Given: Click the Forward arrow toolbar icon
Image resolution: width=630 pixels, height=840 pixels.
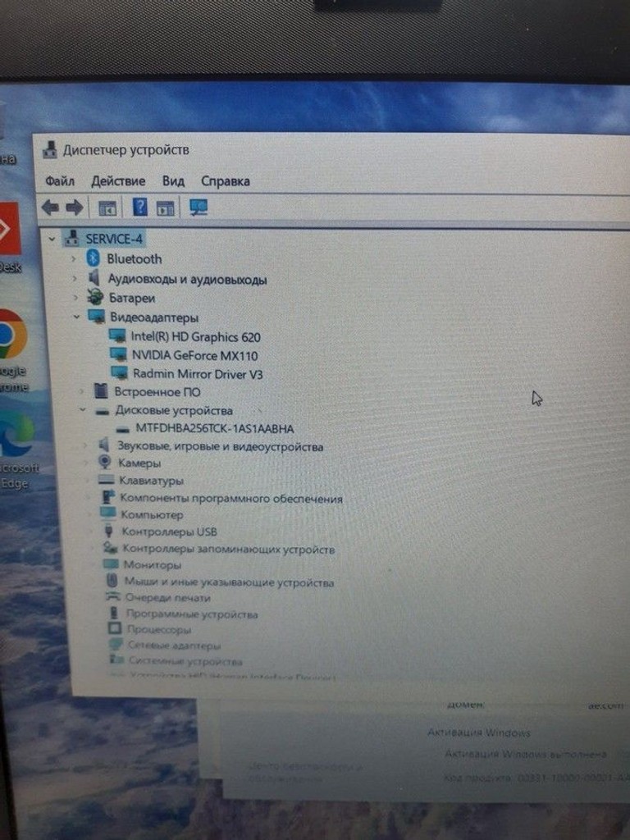Looking at the screenshot, I should 75,207.
